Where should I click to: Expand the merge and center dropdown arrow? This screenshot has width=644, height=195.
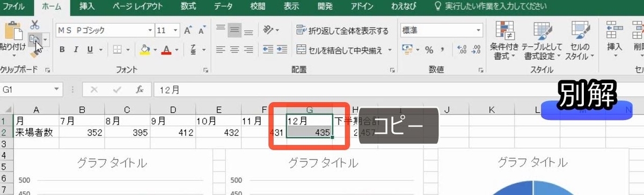390,50
